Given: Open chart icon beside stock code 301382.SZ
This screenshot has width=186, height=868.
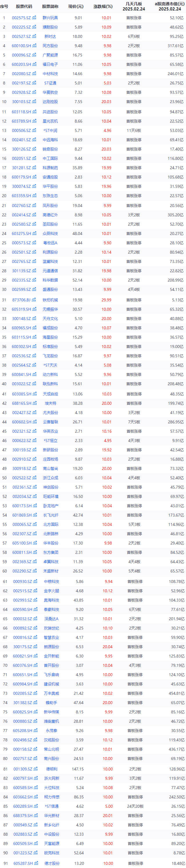Looking at the screenshot, I should point(35,703).
